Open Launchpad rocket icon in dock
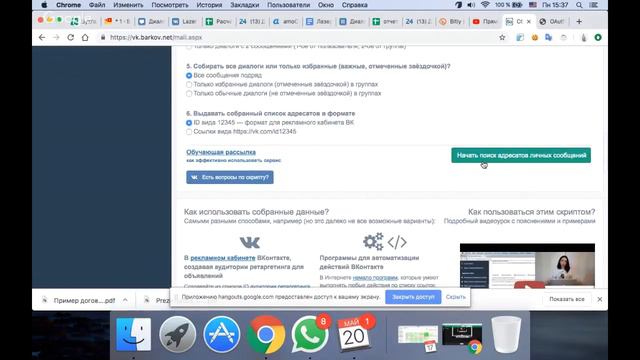Image resolution: width=640 pixels, height=360 pixels. click(x=178, y=334)
